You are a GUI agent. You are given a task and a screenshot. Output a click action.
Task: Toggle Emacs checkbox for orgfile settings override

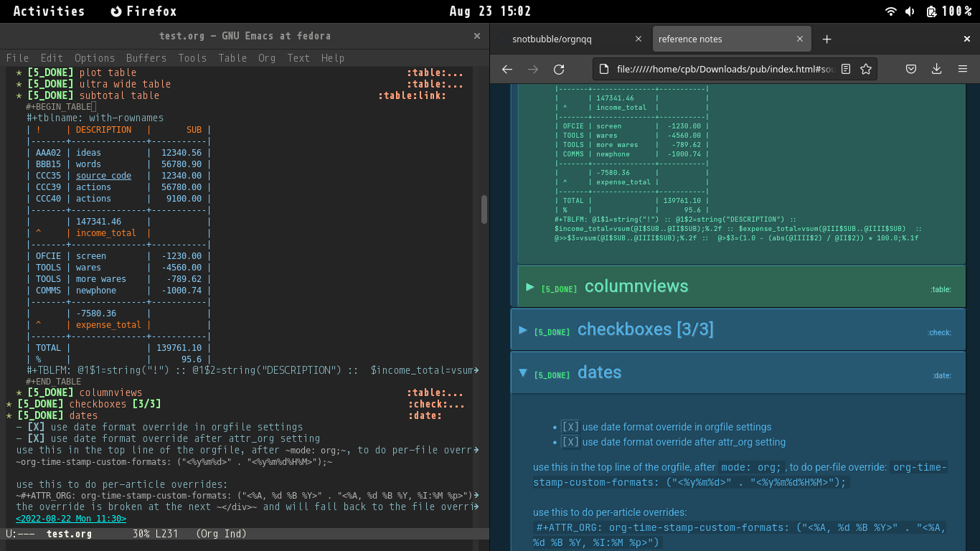(x=36, y=427)
